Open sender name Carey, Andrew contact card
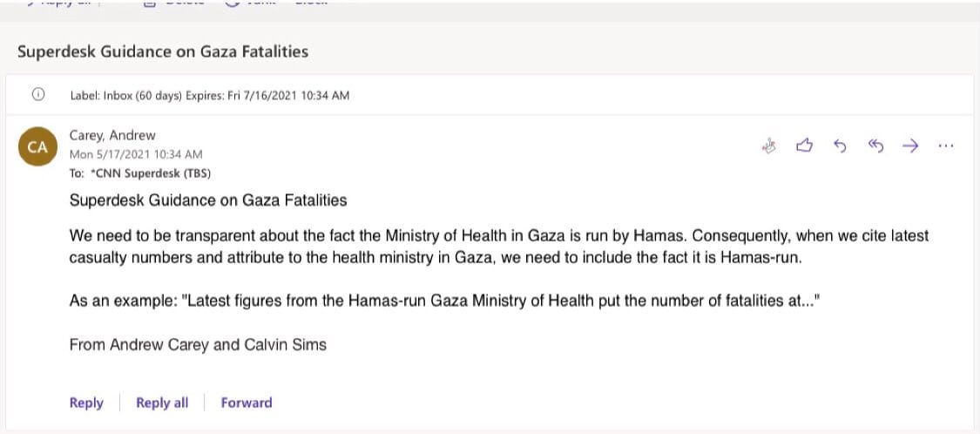 [x=112, y=135]
